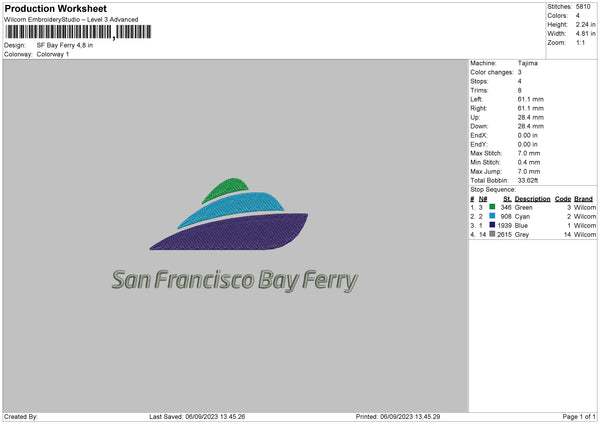Click the 'Trims:' label
Image resolution: width=600 pixels, height=424 pixels.
coord(479,90)
